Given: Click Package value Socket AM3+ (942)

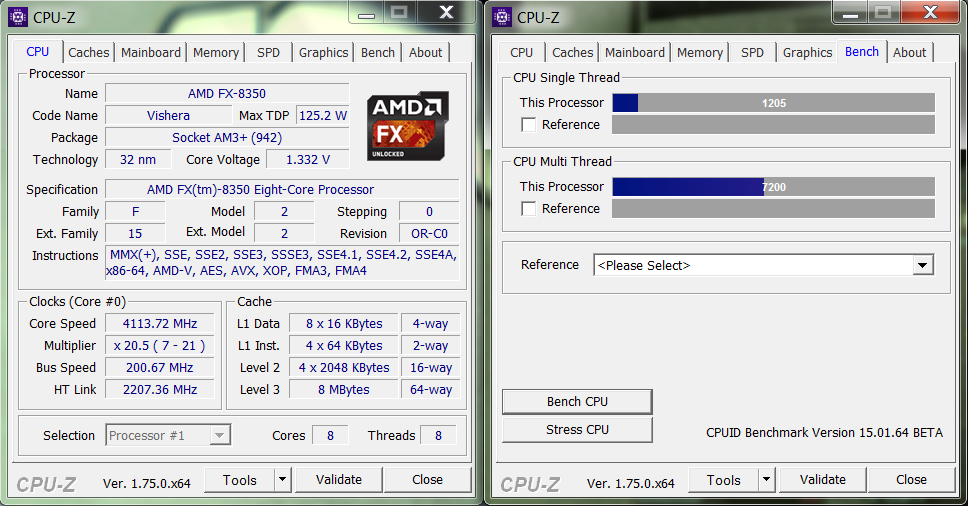Looking at the screenshot, I should 227,138.
